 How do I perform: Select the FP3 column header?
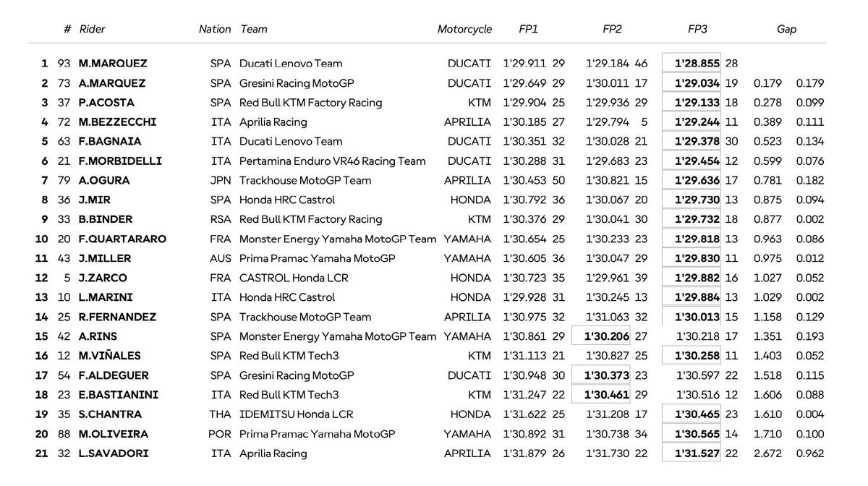(697, 30)
